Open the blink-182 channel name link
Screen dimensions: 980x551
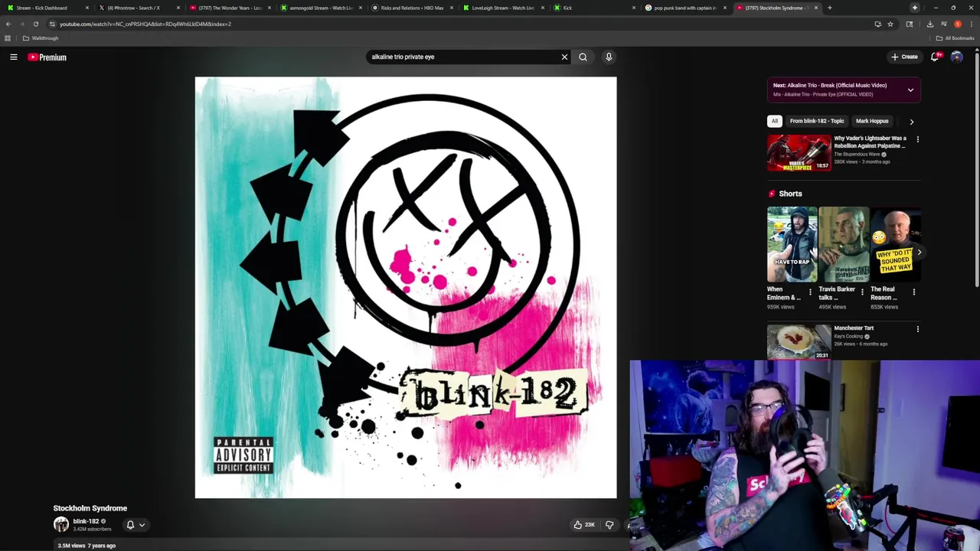tap(86, 521)
